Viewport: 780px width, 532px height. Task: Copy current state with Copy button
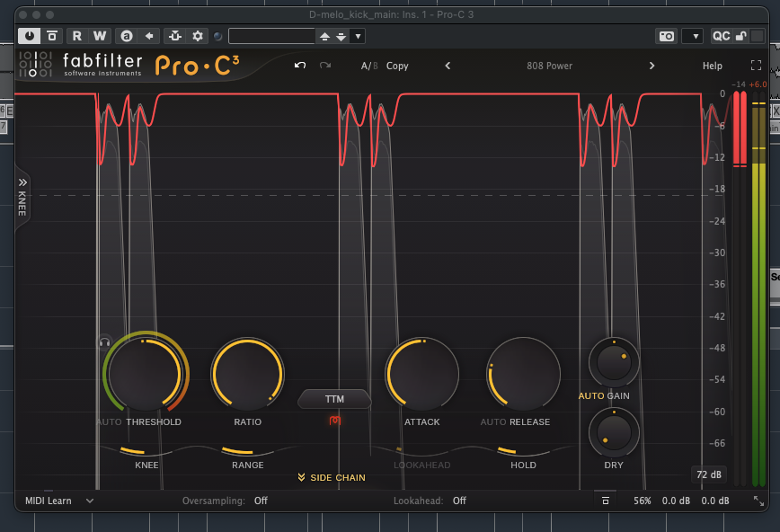coord(397,66)
